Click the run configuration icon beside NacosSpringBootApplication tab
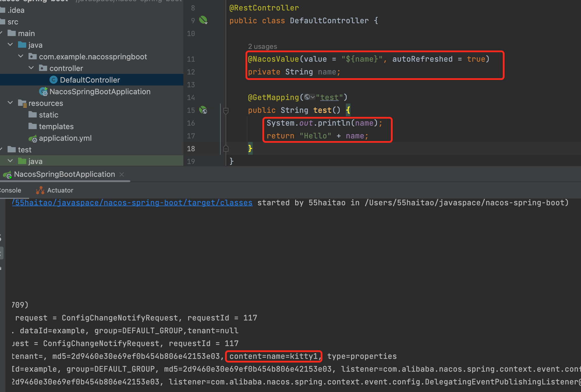 coord(7,174)
